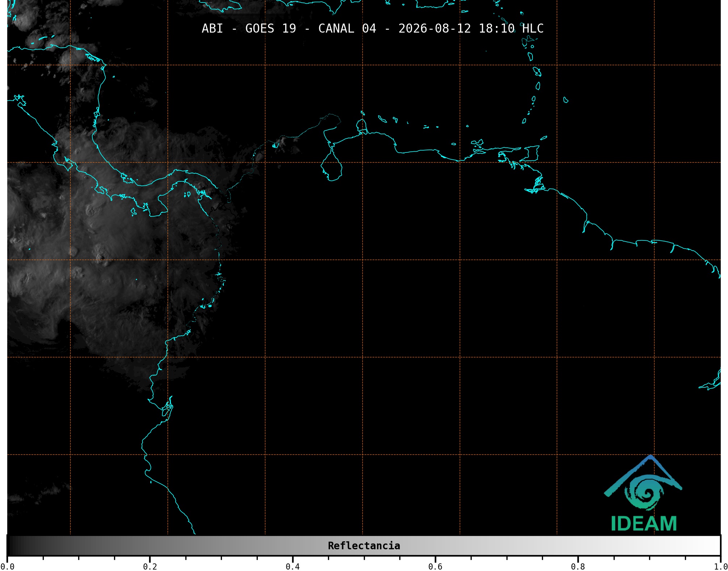Screen dimensions: 728x571
Task: Click the IDEAM logo swirl emblem
Action: click(643, 483)
